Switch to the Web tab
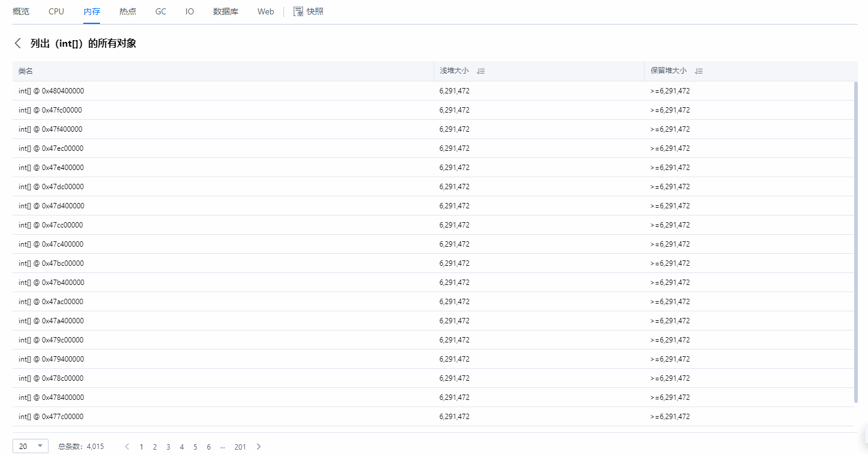The height and width of the screenshot is (455, 868). (266, 11)
